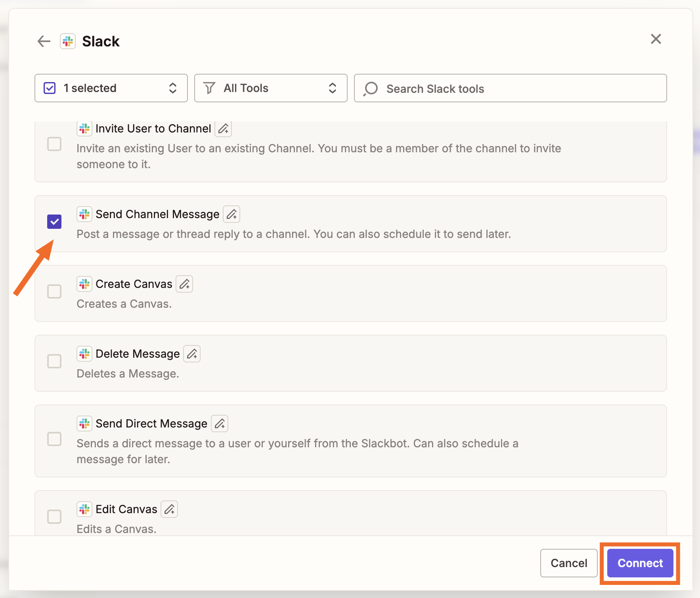The width and height of the screenshot is (700, 598).
Task: Click the Connect button
Action: (x=639, y=563)
